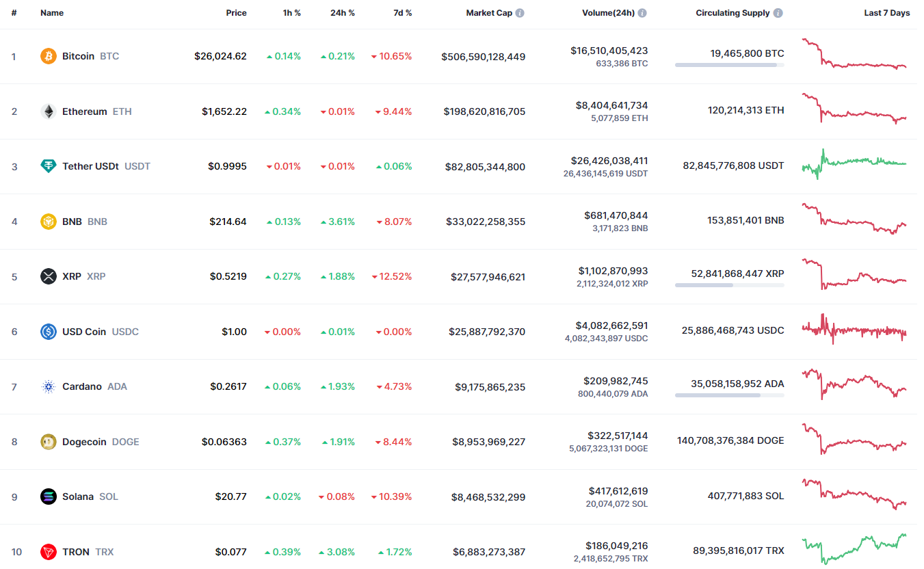Click Ethereum's 7-day sparkline chart
The image size is (924, 569).
(x=854, y=111)
